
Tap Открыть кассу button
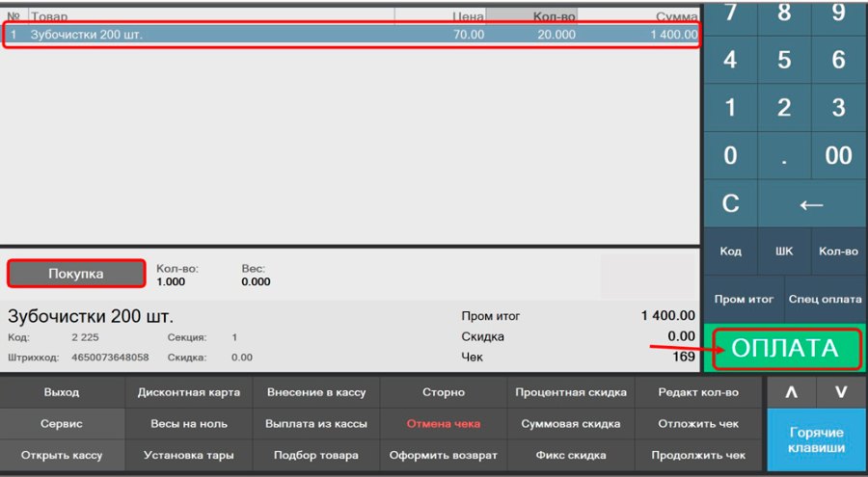coord(62,456)
